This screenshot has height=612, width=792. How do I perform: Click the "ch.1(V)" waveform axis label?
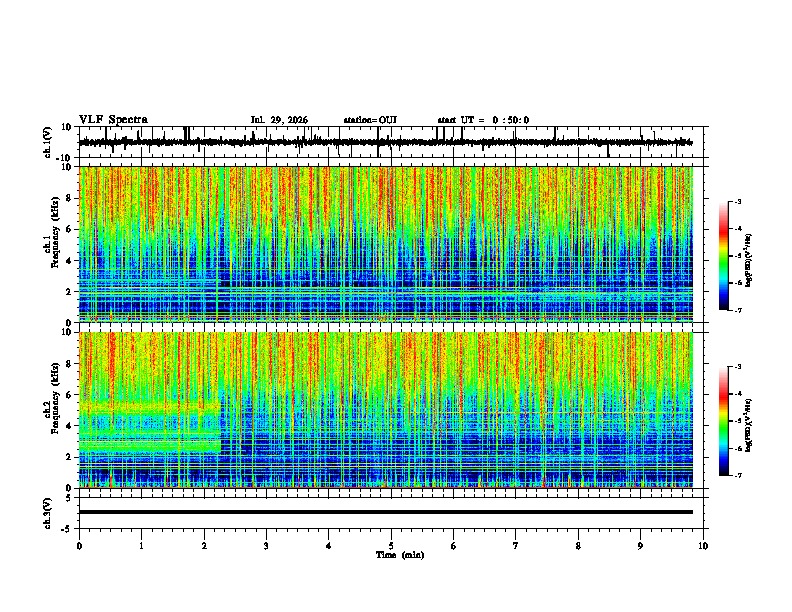47,142
